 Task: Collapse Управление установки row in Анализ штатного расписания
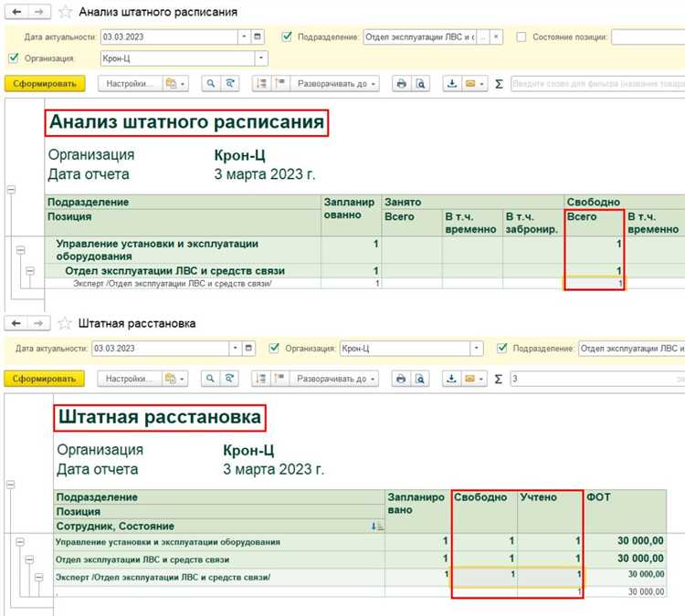pyautogui.click(x=20, y=250)
